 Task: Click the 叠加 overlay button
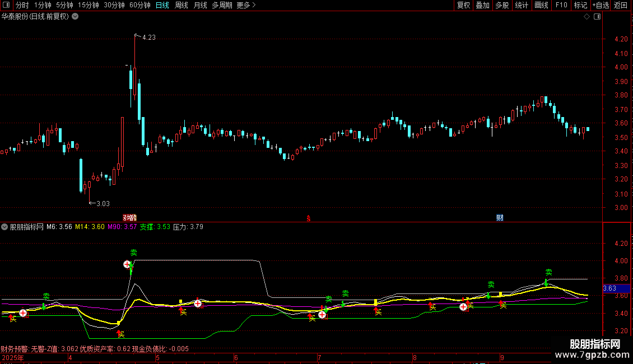483,5
